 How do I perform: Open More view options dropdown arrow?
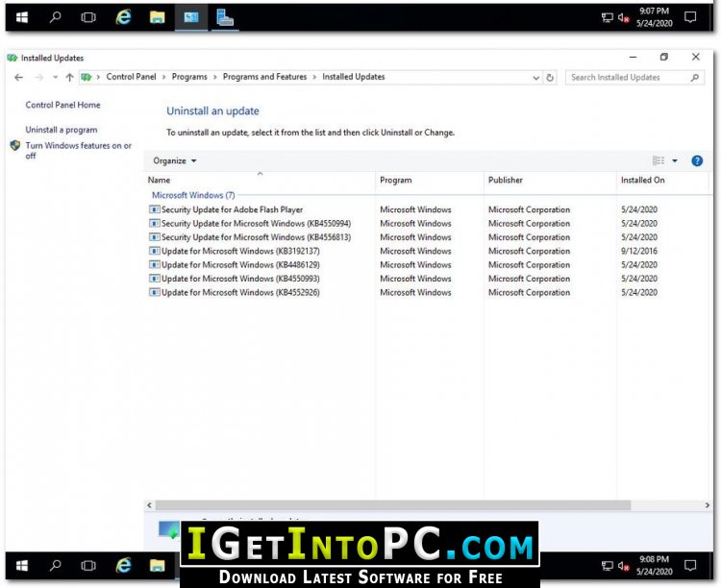(x=675, y=160)
